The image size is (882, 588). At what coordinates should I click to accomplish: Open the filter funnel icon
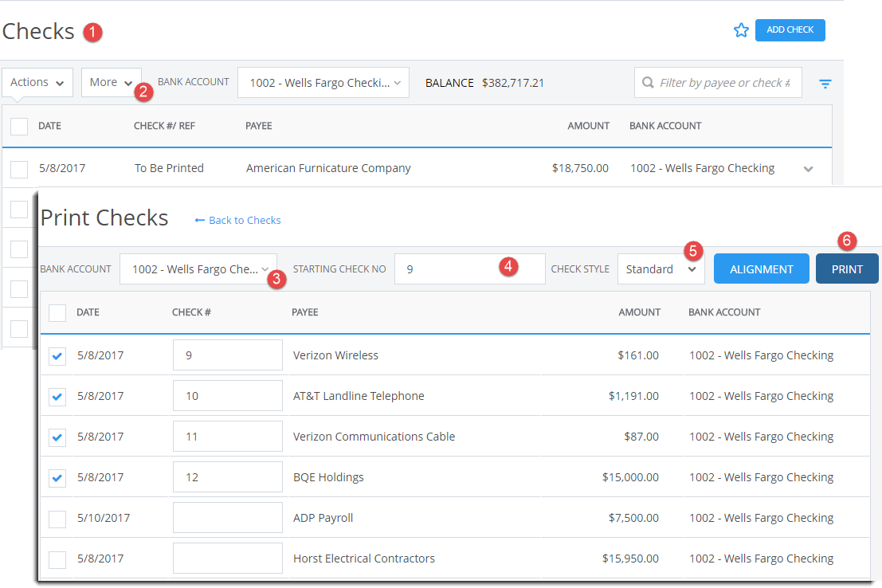click(x=825, y=83)
